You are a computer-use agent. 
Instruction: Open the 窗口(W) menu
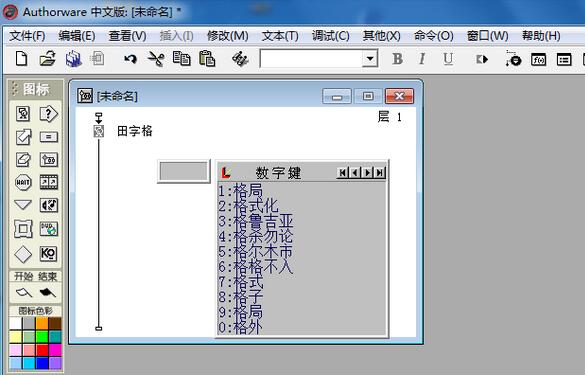(x=488, y=36)
